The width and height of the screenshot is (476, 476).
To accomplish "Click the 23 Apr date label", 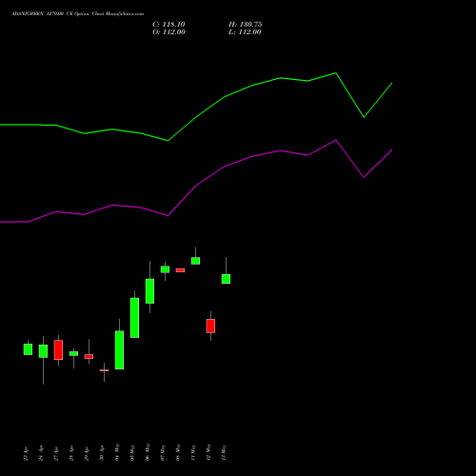I will (26, 453).
